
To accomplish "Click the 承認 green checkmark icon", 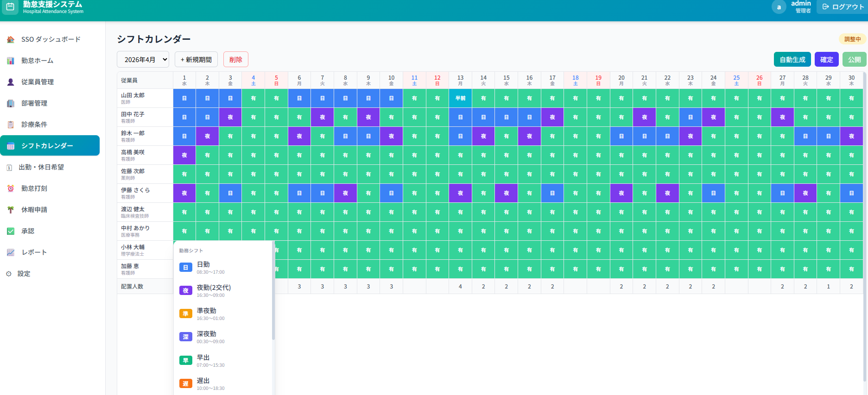I will point(11,231).
